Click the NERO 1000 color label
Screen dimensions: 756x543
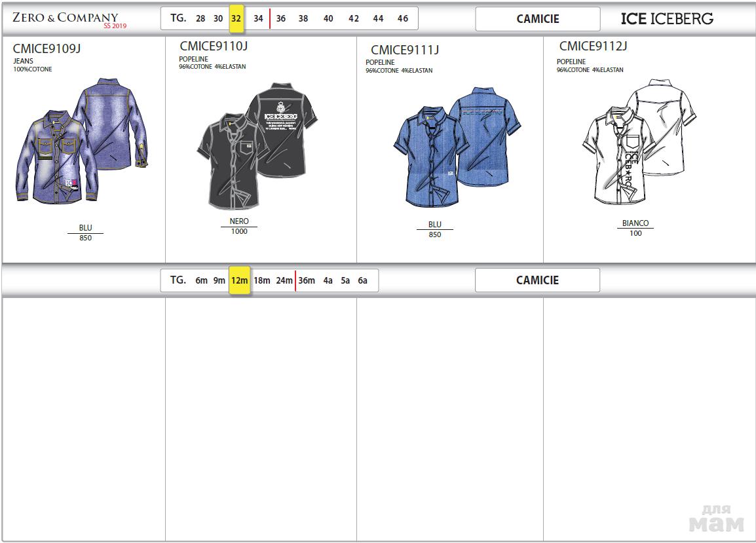(239, 226)
